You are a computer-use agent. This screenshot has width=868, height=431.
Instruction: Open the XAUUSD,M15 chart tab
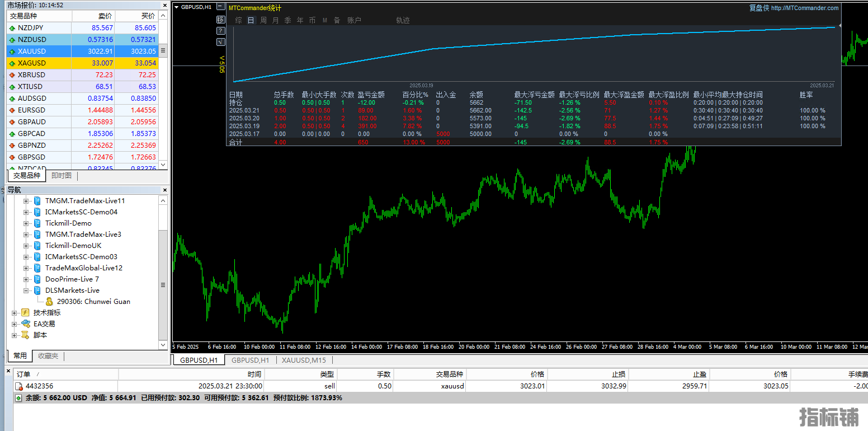[304, 360]
